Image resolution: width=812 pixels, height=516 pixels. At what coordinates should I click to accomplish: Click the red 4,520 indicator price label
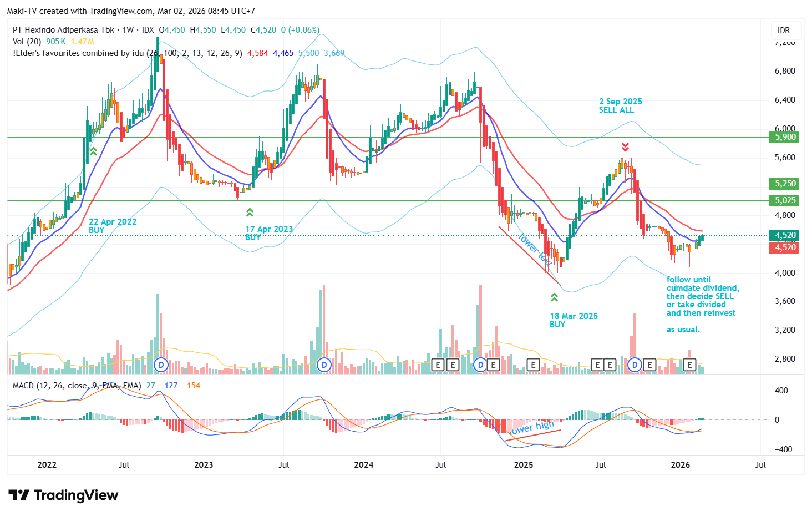(x=785, y=247)
